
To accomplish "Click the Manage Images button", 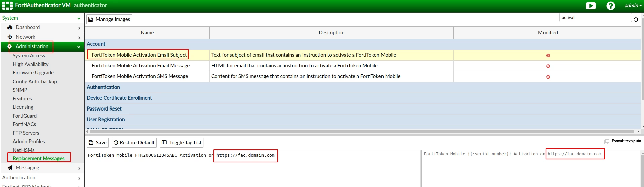I will pos(109,19).
